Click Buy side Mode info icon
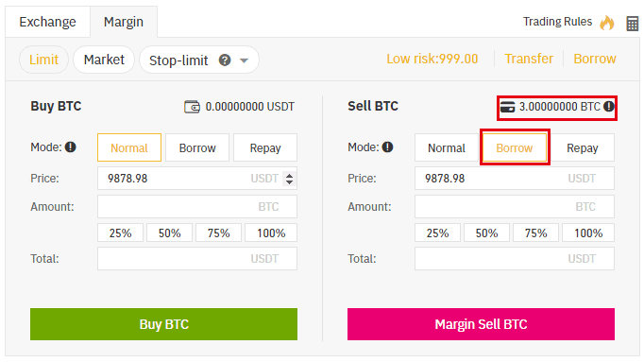The image size is (644, 362). 71,147
